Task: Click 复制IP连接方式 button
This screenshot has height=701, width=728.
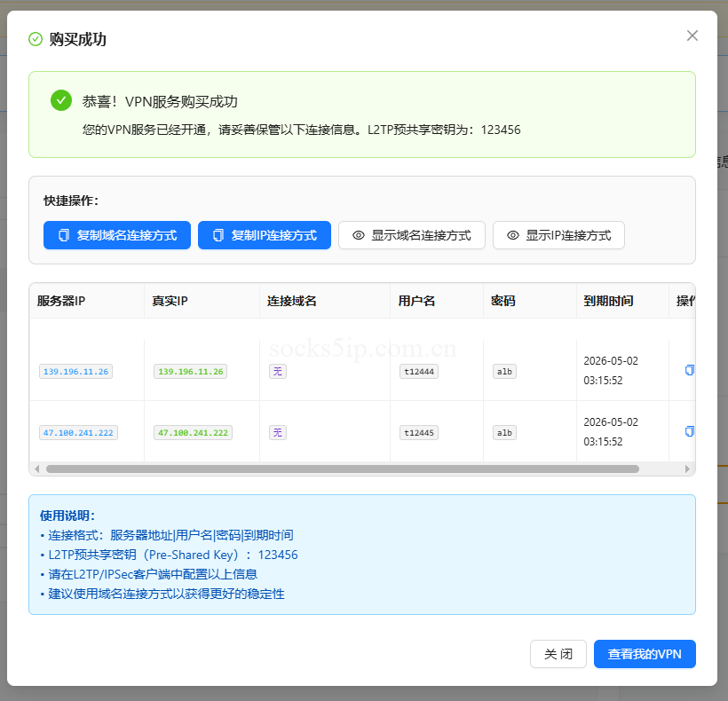Action: [265, 235]
